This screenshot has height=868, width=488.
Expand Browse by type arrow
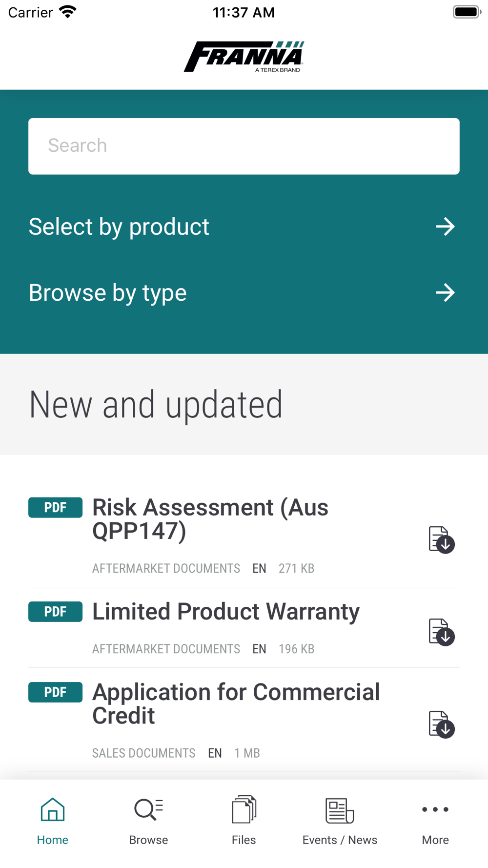pos(445,293)
